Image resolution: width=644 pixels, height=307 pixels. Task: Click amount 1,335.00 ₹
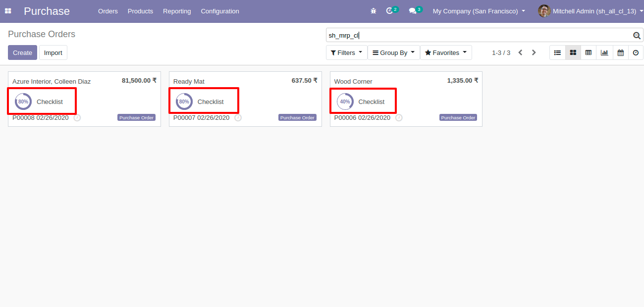(463, 80)
